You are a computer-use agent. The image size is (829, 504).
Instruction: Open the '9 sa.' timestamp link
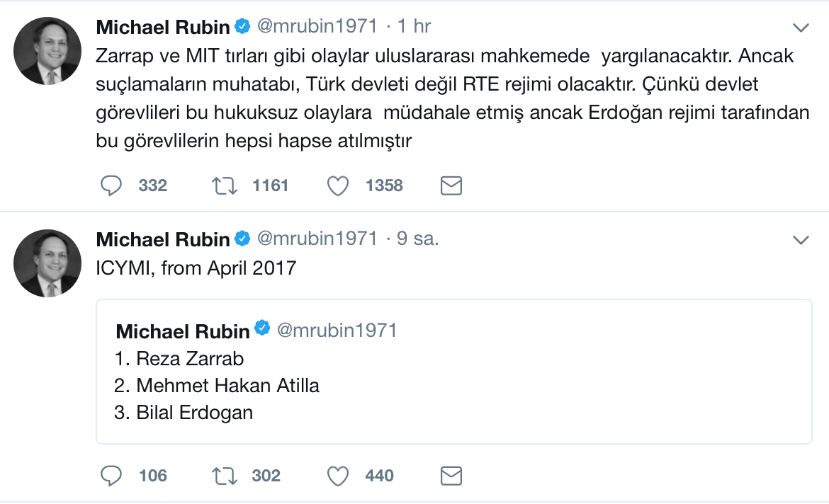pos(418,239)
